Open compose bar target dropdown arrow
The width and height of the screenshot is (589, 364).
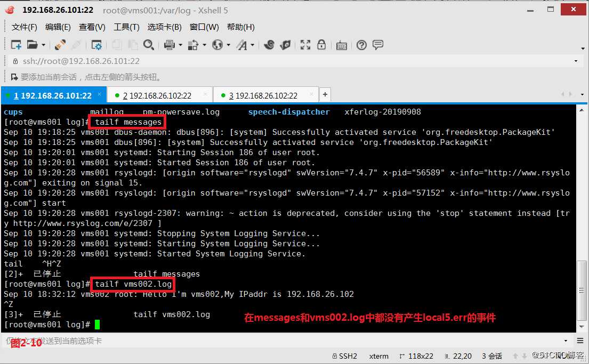click(x=566, y=341)
